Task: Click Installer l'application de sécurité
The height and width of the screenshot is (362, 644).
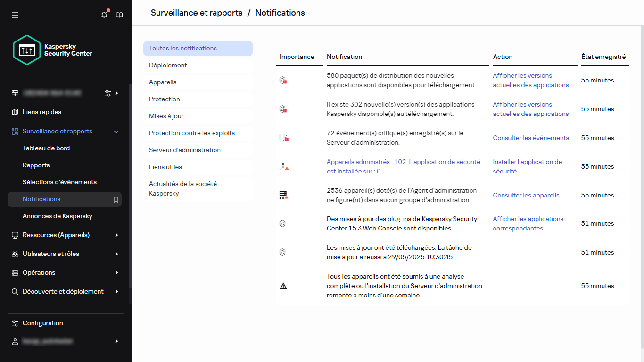Action: [527, 166]
